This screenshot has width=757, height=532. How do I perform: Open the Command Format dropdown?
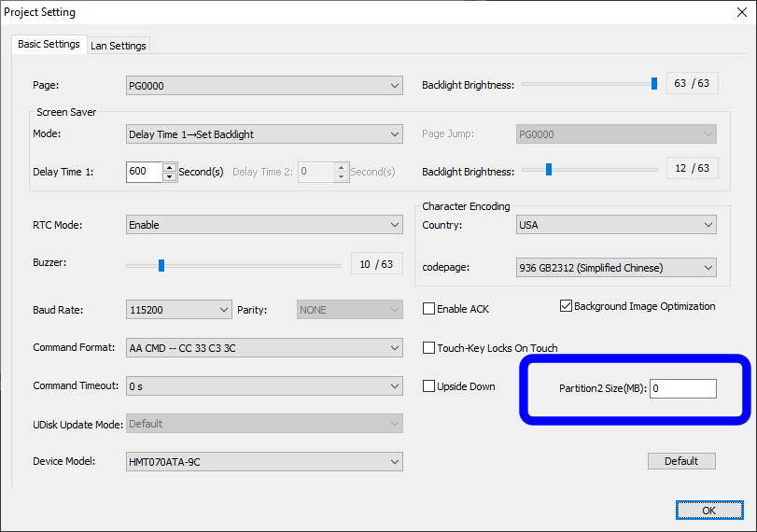[x=264, y=348]
